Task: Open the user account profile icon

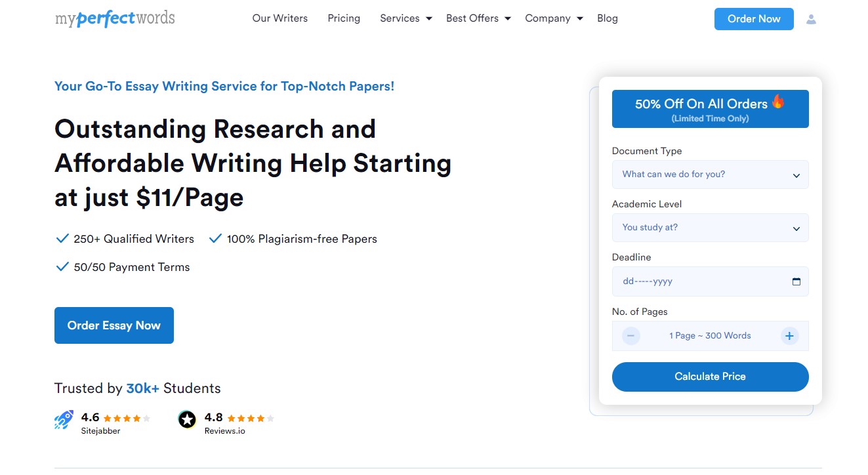Action: coord(812,19)
